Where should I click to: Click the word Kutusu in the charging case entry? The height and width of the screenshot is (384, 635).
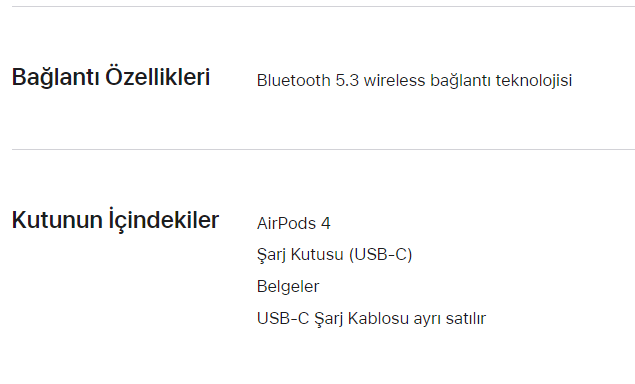(317, 255)
